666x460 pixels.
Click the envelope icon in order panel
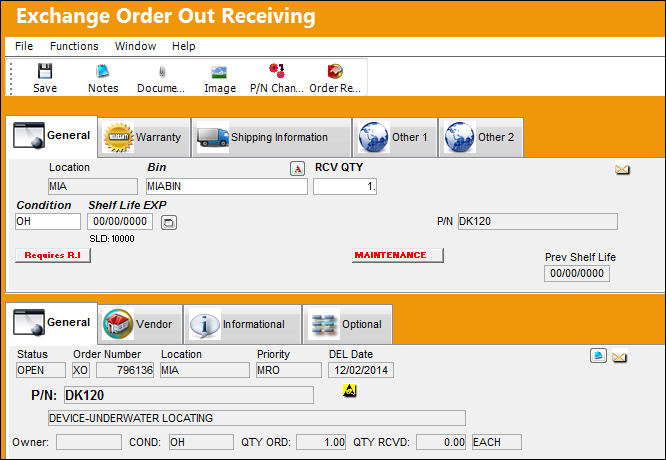(x=620, y=357)
